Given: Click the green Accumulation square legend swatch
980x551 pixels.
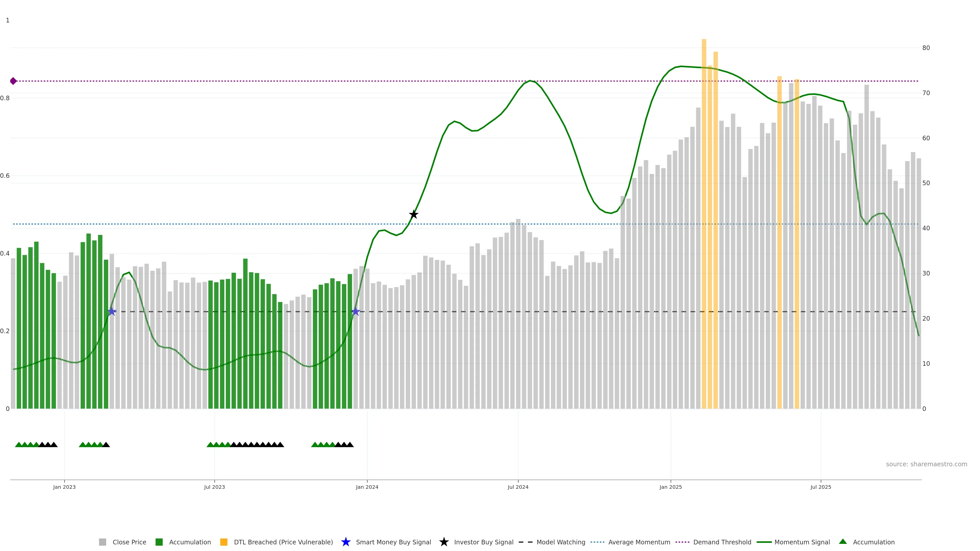Looking at the screenshot, I should click(x=159, y=542).
